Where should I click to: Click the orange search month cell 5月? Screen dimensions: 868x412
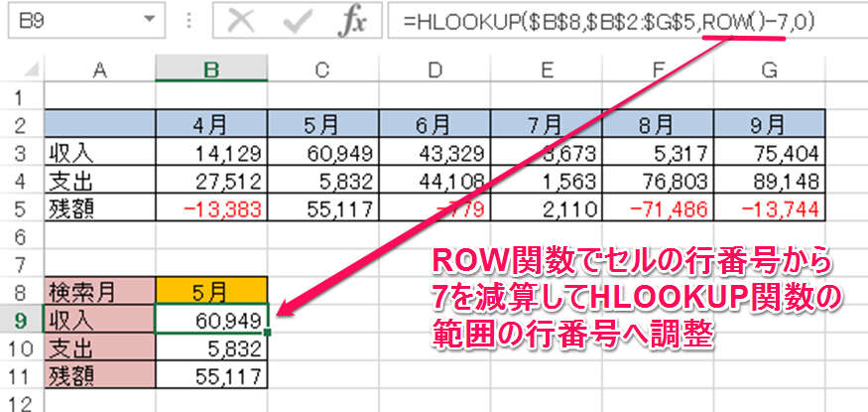210,293
